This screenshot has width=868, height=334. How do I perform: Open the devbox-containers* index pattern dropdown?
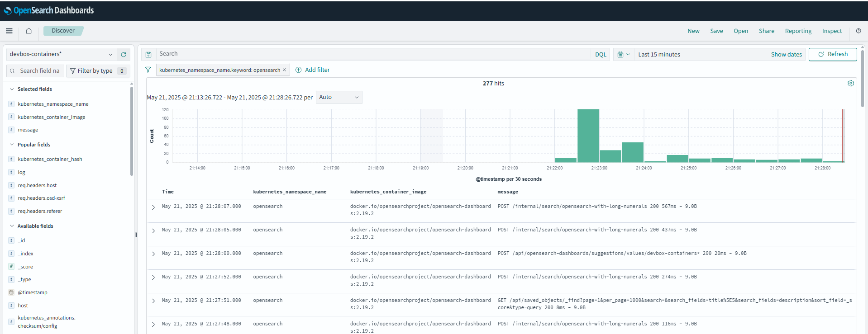pos(61,54)
